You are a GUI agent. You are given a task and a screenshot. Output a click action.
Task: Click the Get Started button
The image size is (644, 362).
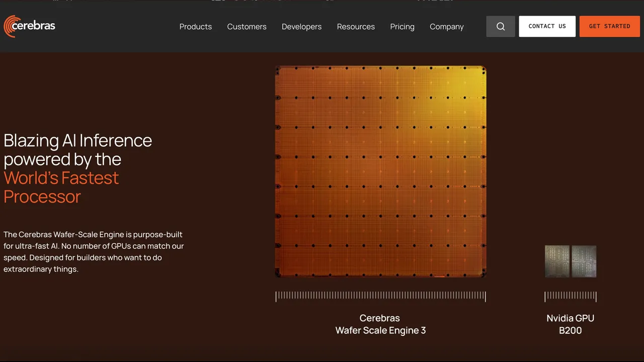point(610,27)
